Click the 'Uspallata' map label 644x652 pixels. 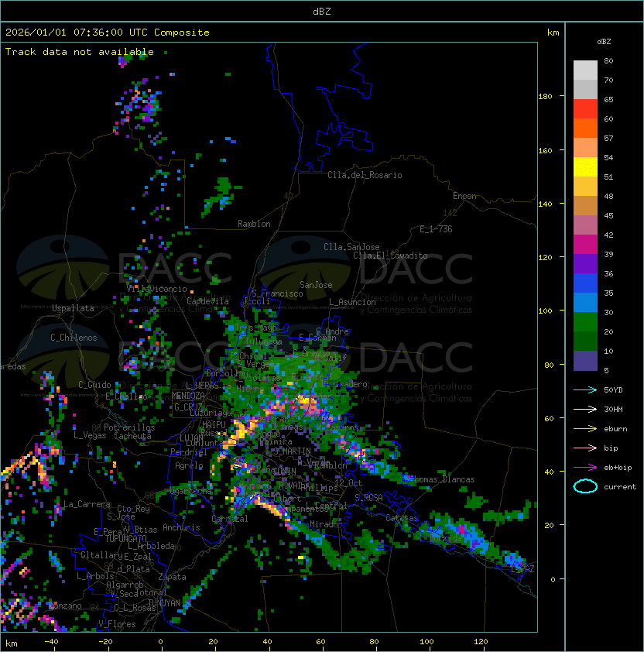(73, 308)
